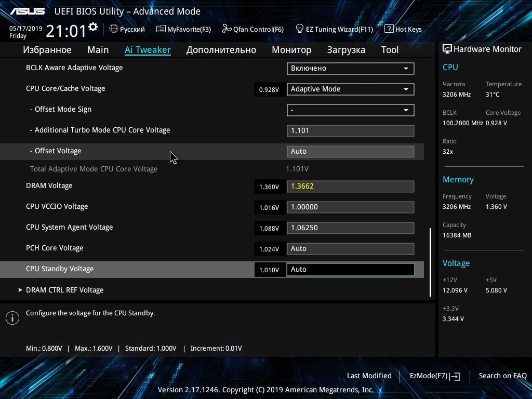Click the MyFavorite(F3) label

(x=189, y=30)
